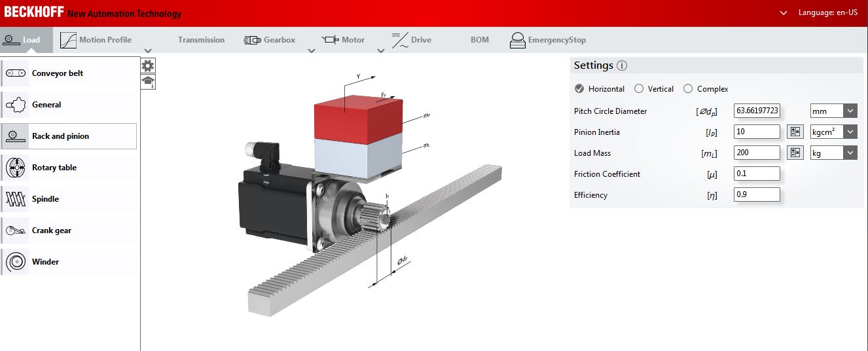Select the Spindle load type
The width and height of the screenshot is (868, 351).
[69, 199]
